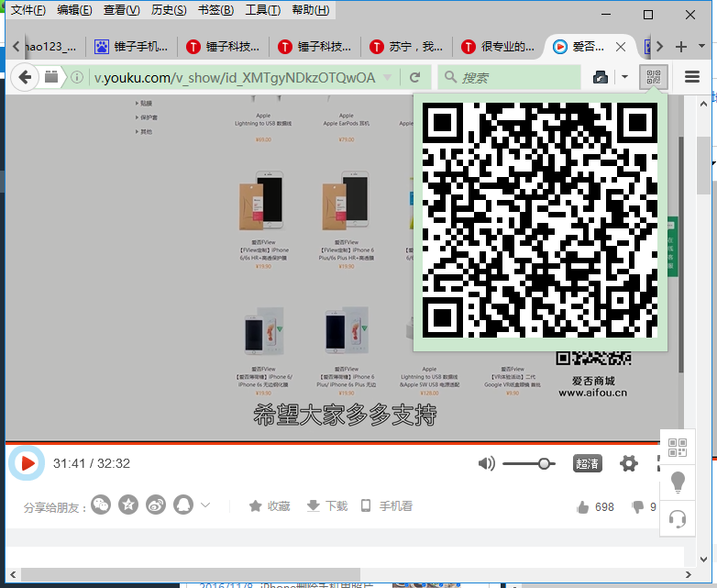Open the headset customer service icon
Image resolution: width=717 pixels, height=588 pixels.
[678, 518]
